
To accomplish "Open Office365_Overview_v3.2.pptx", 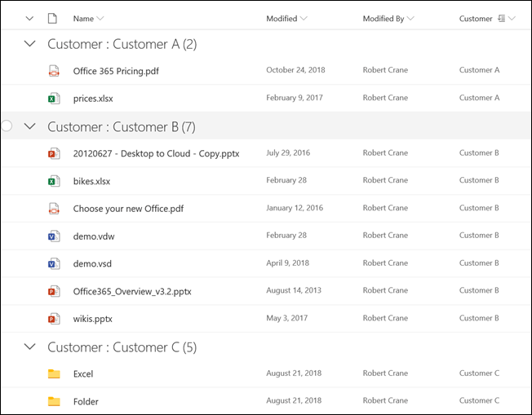I will click(132, 291).
